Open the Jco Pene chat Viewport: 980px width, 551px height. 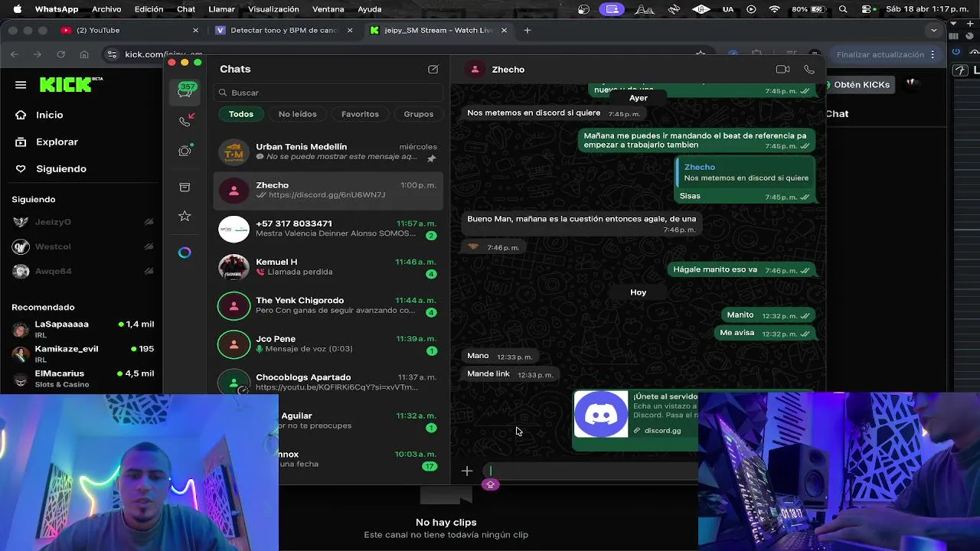coord(328,344)
